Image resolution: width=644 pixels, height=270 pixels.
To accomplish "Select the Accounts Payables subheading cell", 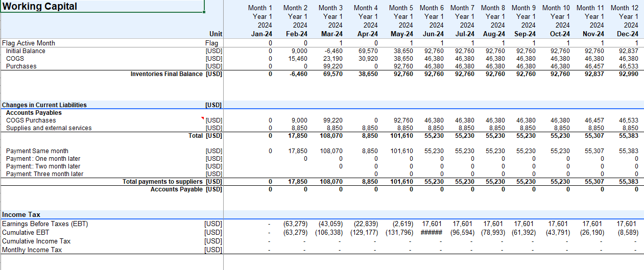I will (34, 113).
